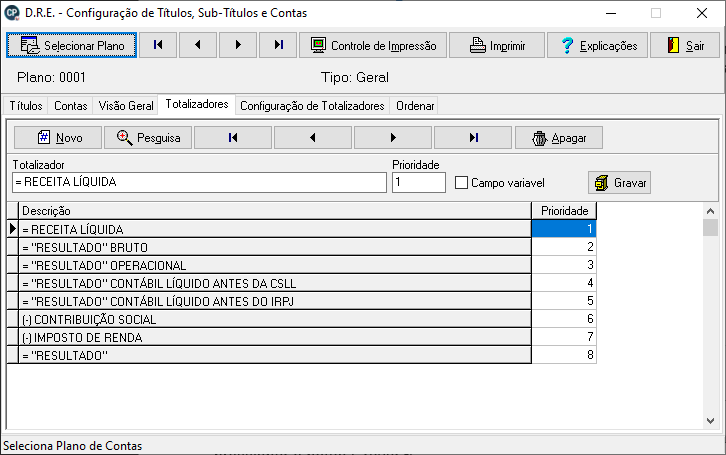Click the current row indicator arrow
The width and height of the screenshot is (726, 455).
click(13, 229)
